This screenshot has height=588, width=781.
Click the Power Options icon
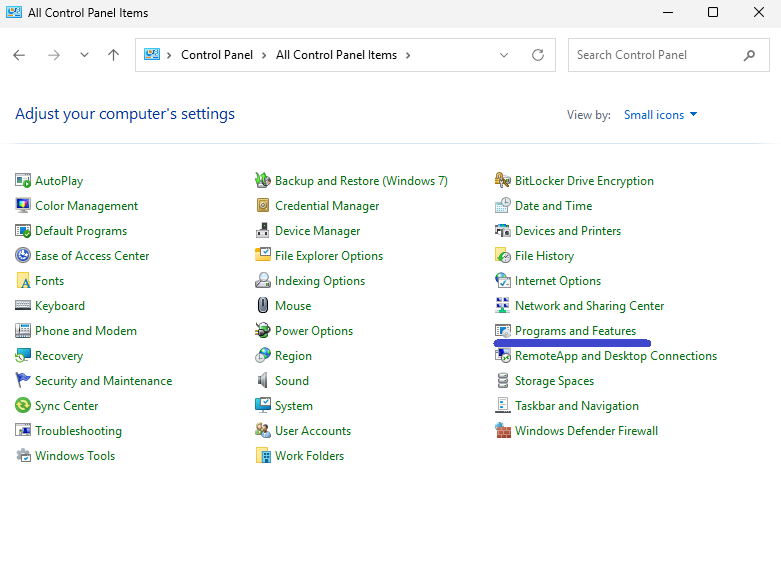point(263,331)
